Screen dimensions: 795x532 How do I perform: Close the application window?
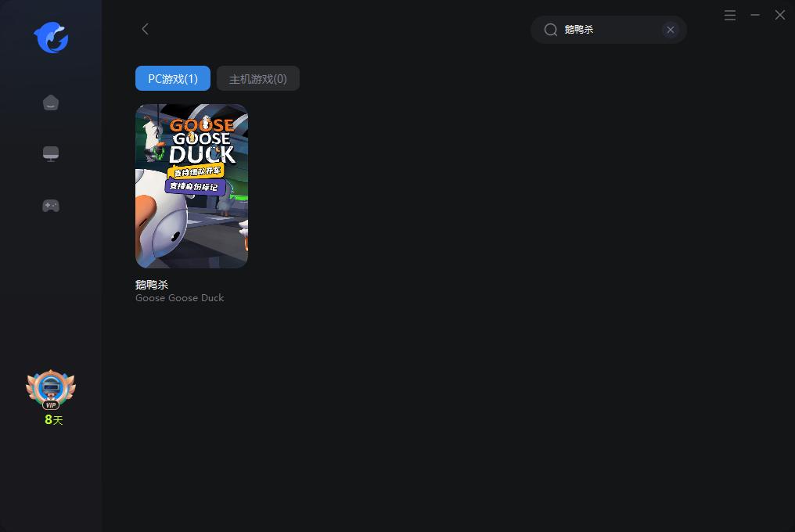780,15
